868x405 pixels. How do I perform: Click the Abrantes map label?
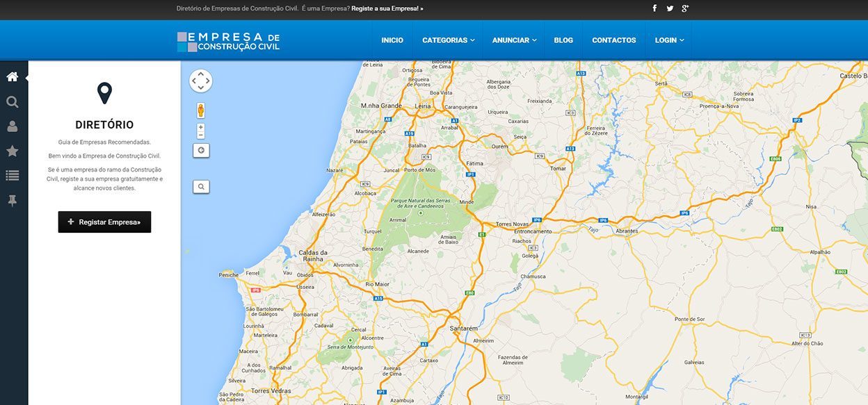click(x=627, y=231)
